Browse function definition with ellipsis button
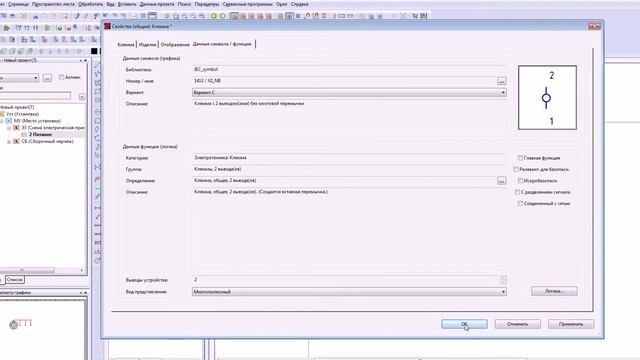 502,180
